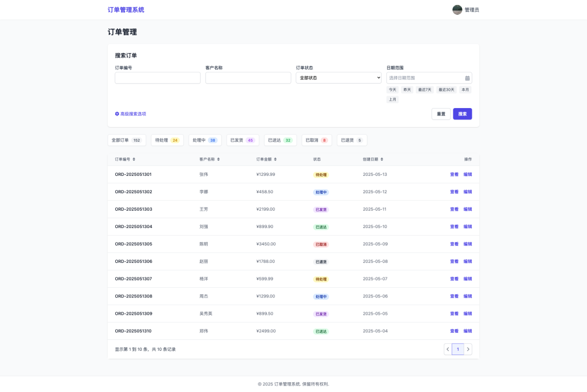Click the 管理员 avatar image
The width and height of the screenshot is (587, 392).
pos(457,10)
